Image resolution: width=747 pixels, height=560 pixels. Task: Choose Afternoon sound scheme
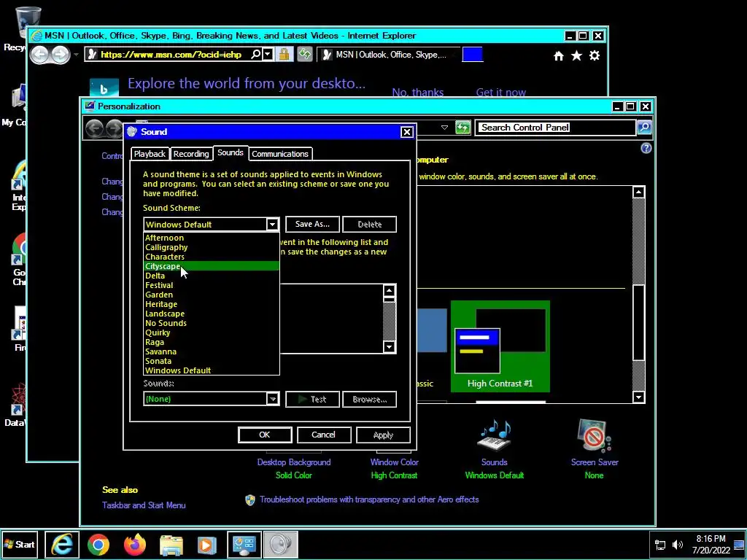(x=212, y=238)
